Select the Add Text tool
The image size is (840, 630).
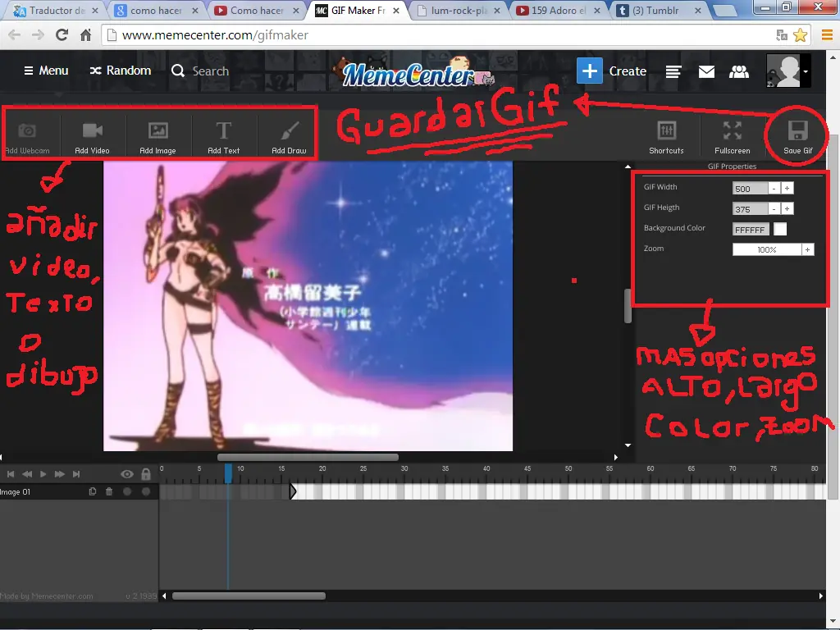coord(223,138)
